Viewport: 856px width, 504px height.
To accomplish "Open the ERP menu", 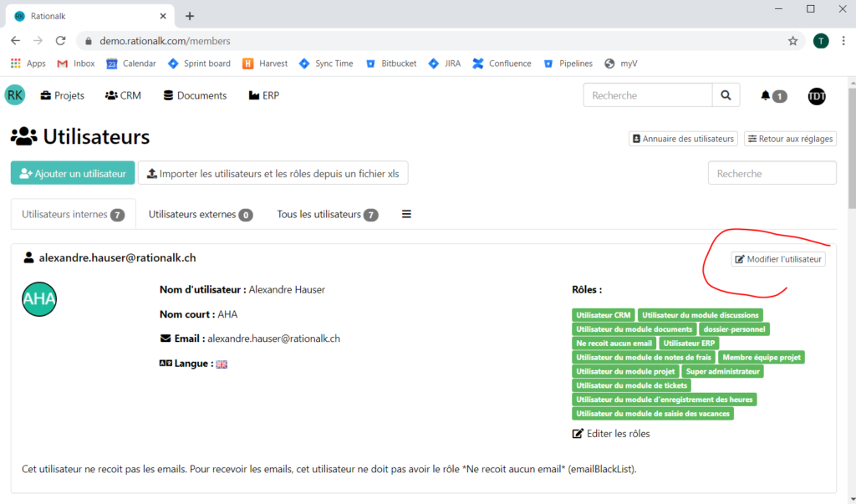I will point(264,95).
